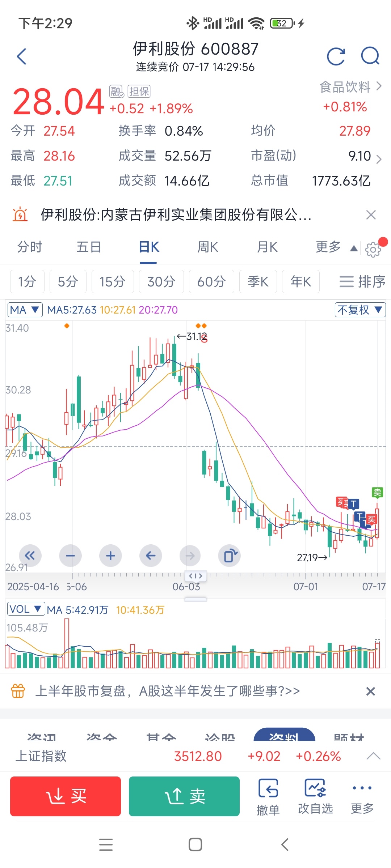Tap the alarm icon beside the announcement
The width and height of the screenshot is (391, 868).
20,214
